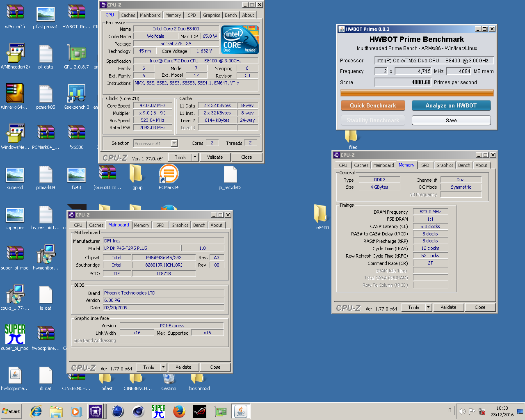Image resolution: width=525 pixels, height=420 pixels.
Task: Click the Processor name field in HWBOT Prime
Action: (434, 60)
